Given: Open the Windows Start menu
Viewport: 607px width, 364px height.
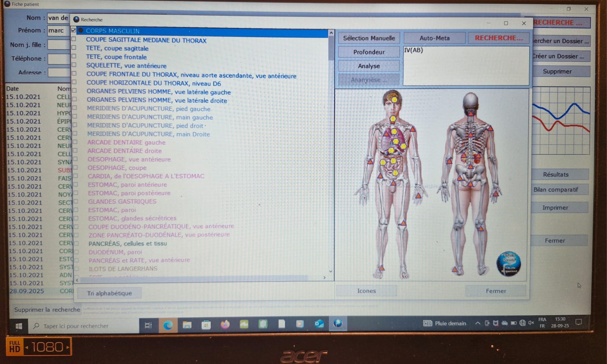Looking at the screenshot, I should 18,326.
